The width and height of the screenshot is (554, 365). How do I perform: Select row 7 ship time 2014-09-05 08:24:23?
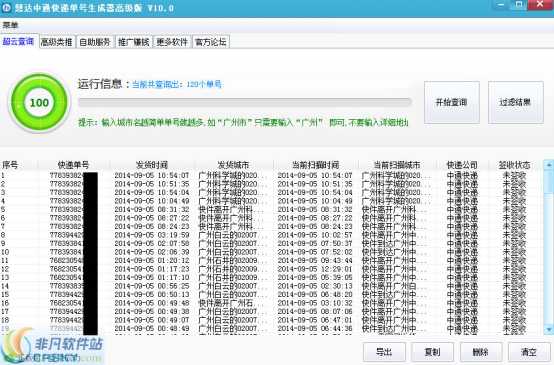tap(152, 226)
